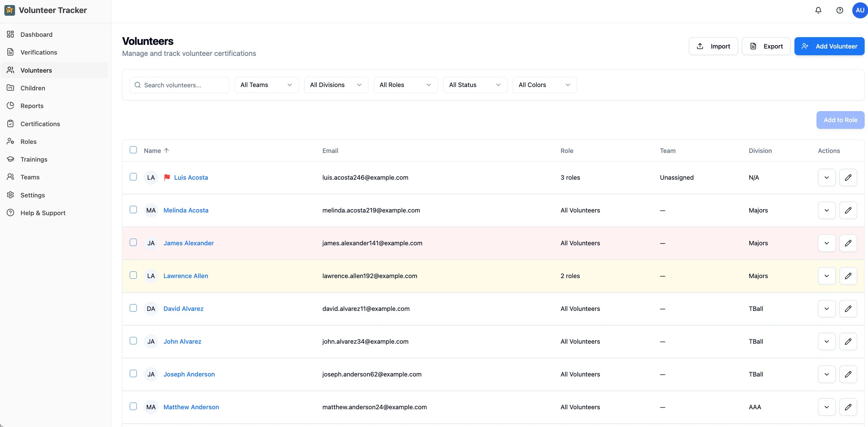Check the box for James Alexander
The height and width of the screenshot is (427, 868).
click(x=133, y=243)
